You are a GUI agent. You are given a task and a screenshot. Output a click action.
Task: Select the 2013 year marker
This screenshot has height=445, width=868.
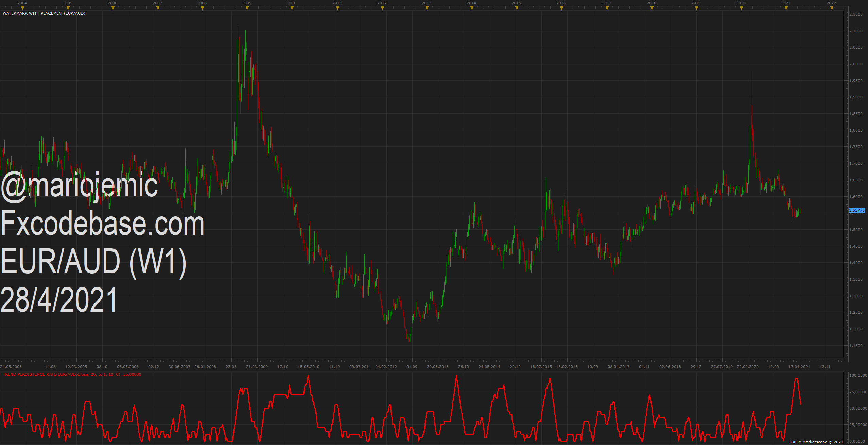pos(427,3)
